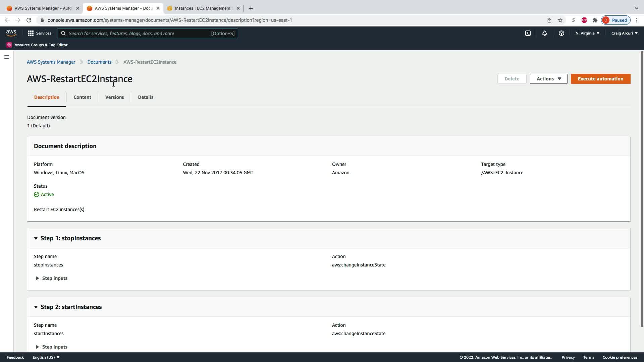Click the Execute automation button
644x362 pixels.
(600, 79)
